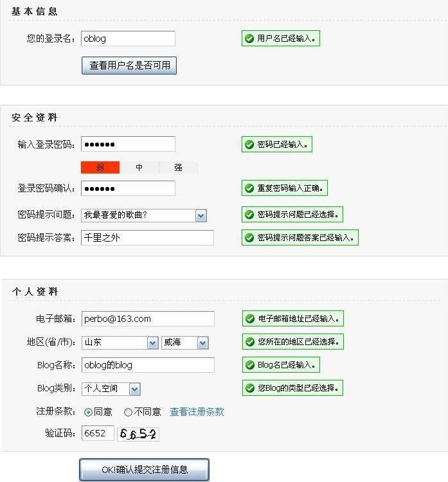Click green checkmark icon beside 密码已经输入
The height and width of the screenshot is (482, 448).
tap(249, 145)
